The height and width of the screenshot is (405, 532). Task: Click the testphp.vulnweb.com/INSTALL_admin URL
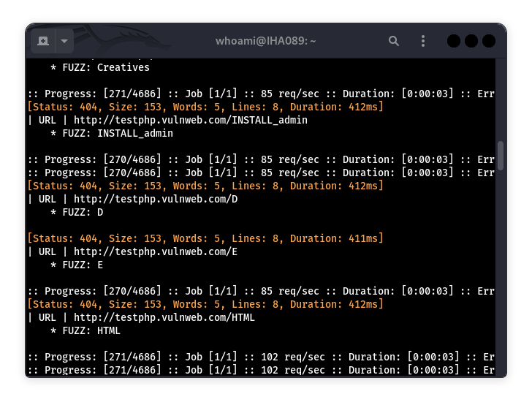[190, 120]
